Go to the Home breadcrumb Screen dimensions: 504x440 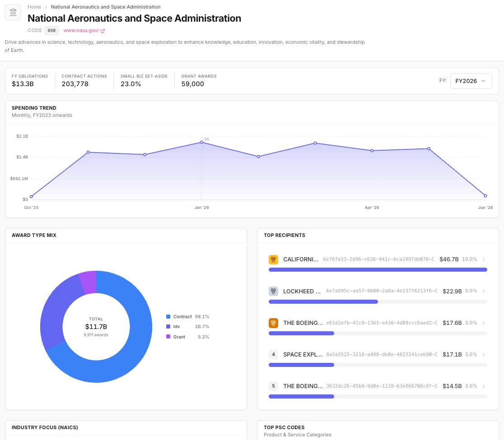pyautogui.click(x=34, y=7)
